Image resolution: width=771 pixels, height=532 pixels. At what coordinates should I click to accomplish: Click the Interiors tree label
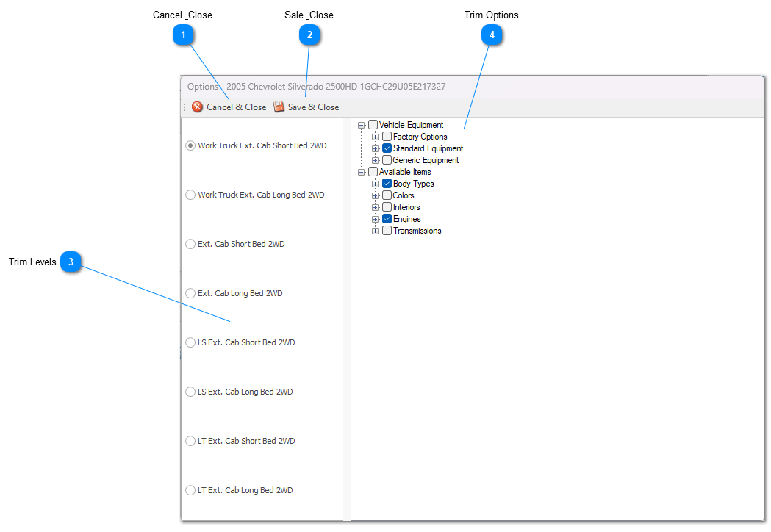pos(406,207)
